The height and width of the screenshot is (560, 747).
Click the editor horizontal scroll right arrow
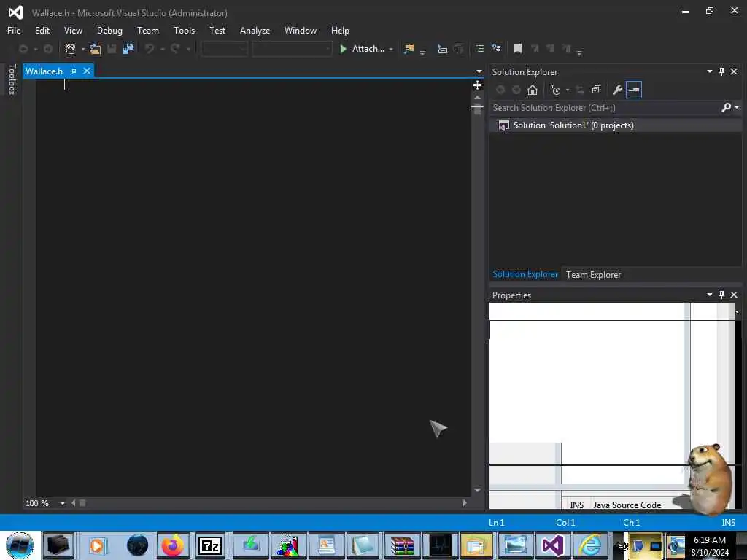465,503
